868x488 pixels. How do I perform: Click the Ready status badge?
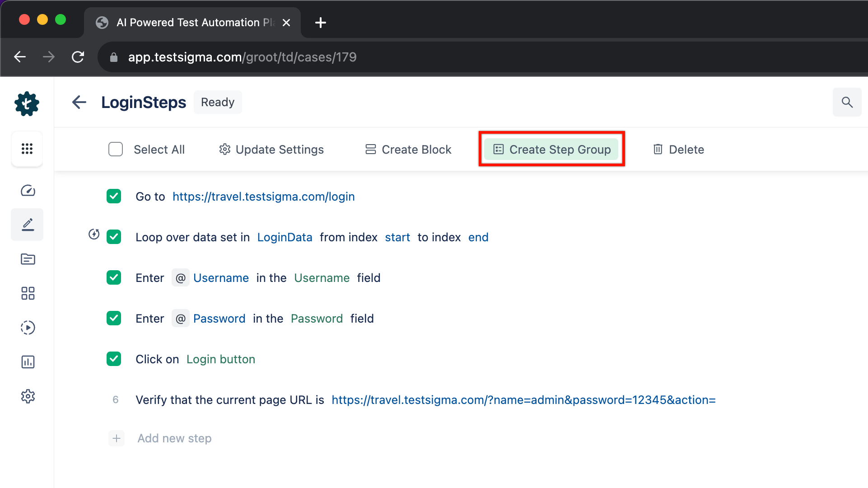pyautogui.click(x=218, y=102)
